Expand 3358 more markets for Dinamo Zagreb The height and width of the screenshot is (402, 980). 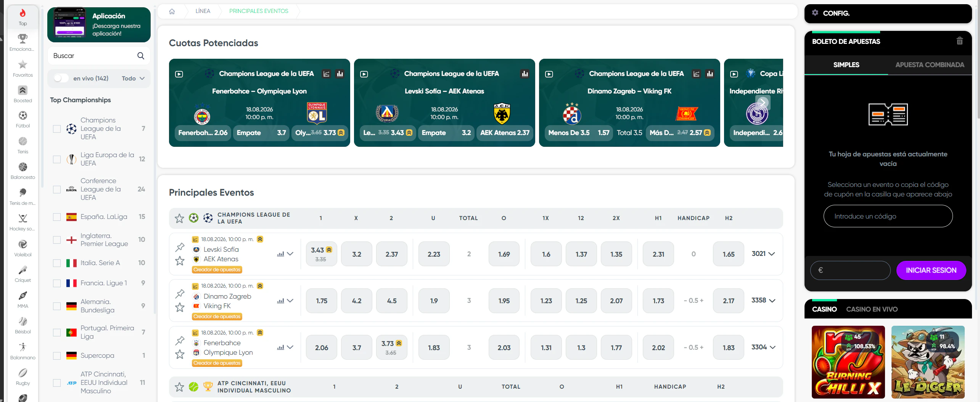click(763, 301)
